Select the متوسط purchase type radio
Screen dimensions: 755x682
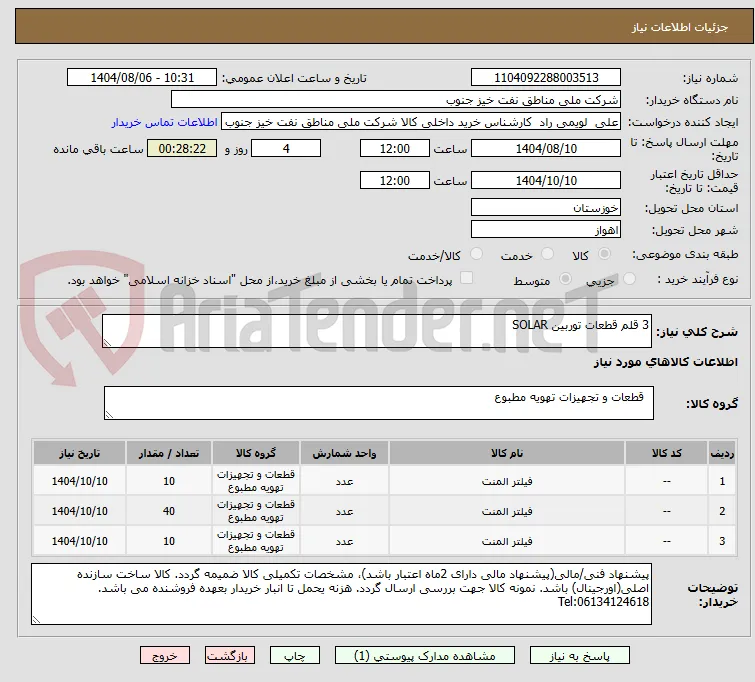(565, 279)
